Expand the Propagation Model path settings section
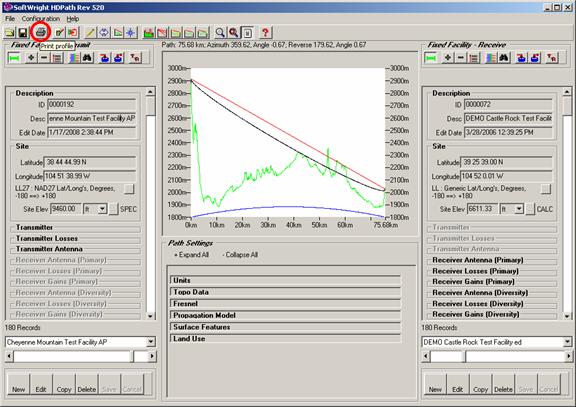The width and height of the screenshot is (576, 407). (x=285, y=316)
